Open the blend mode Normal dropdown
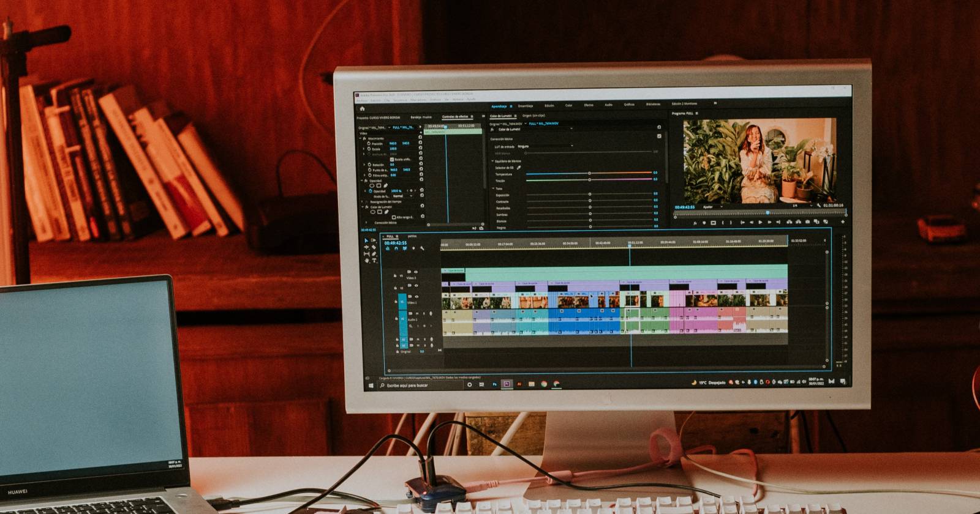The image size is (980, 514). click(x=402, y=196)
